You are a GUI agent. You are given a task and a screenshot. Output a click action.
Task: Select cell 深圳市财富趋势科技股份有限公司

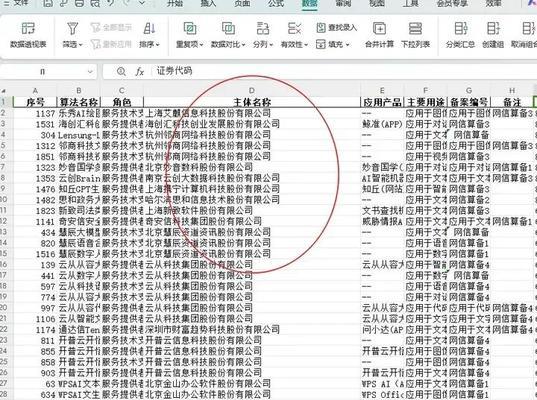[x=252, y=330]
